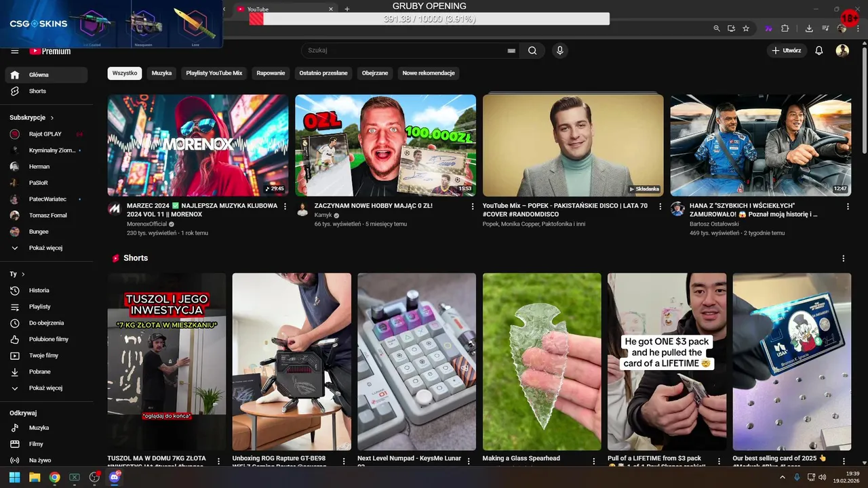This screenshot has height=488, width=868.
Task: Open the notifications bell
Action: 819,51
